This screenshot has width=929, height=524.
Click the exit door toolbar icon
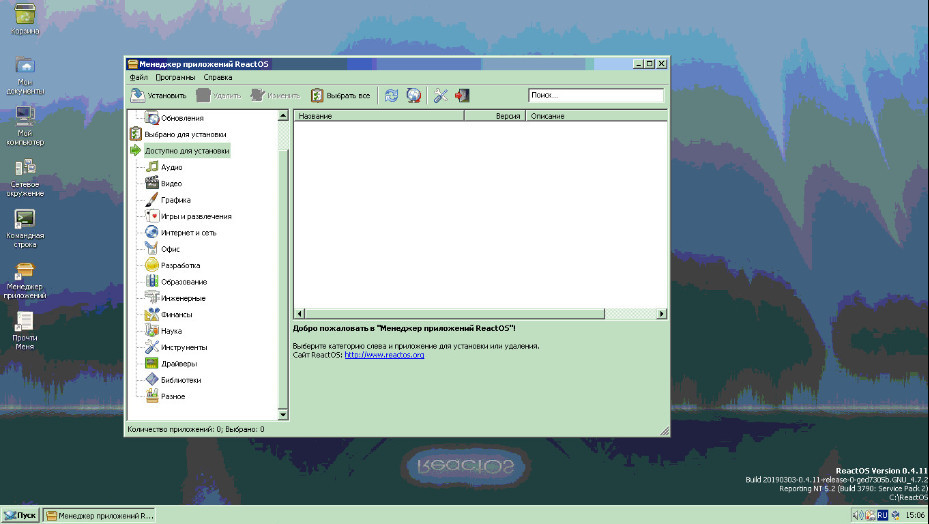462,95
